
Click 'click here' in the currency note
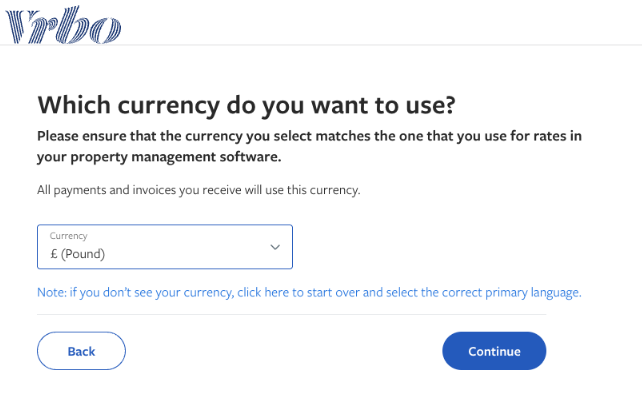pos(263,292)
